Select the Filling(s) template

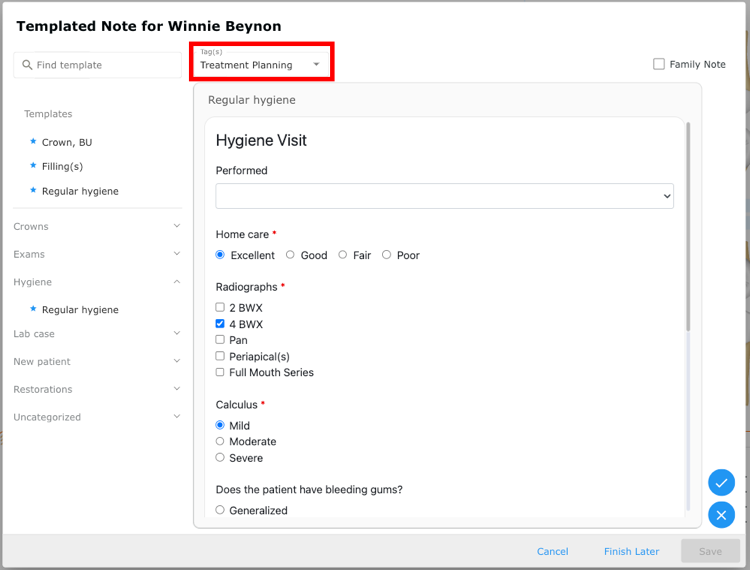62,166
